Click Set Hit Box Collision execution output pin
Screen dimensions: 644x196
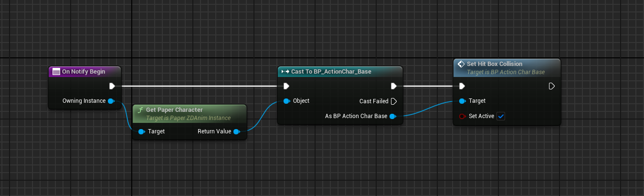[x=551, y=86]
